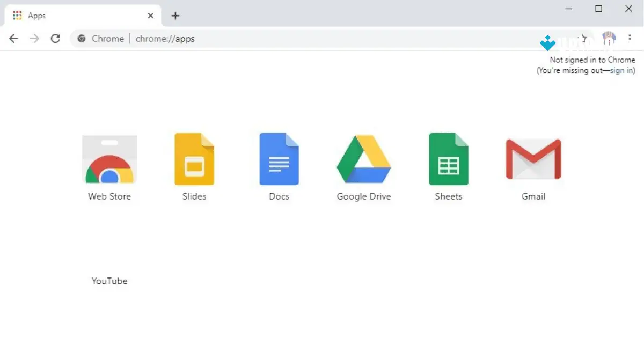Select the Sheets app icon

448,158
